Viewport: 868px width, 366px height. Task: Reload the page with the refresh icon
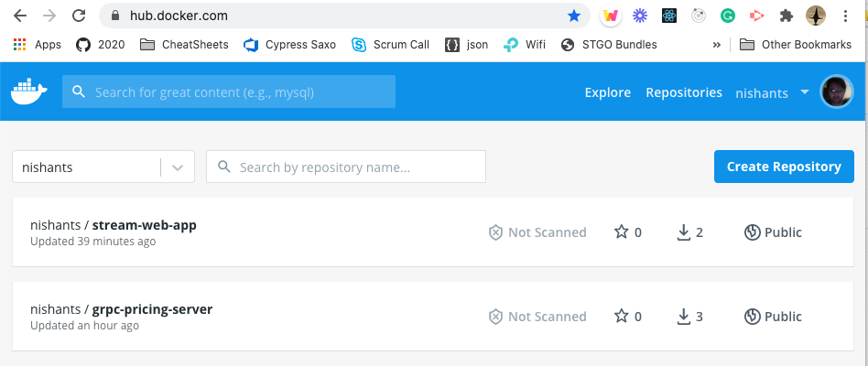point(79,16)
